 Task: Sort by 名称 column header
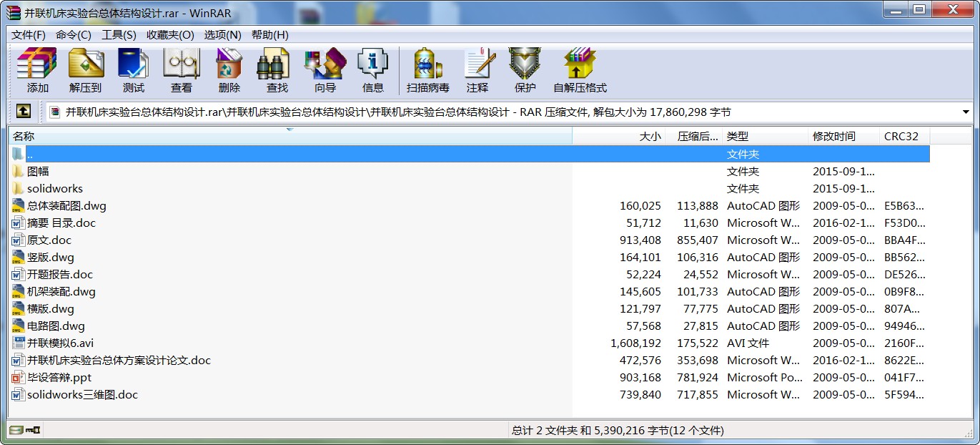pyautogui.click(x=290, y=136)
